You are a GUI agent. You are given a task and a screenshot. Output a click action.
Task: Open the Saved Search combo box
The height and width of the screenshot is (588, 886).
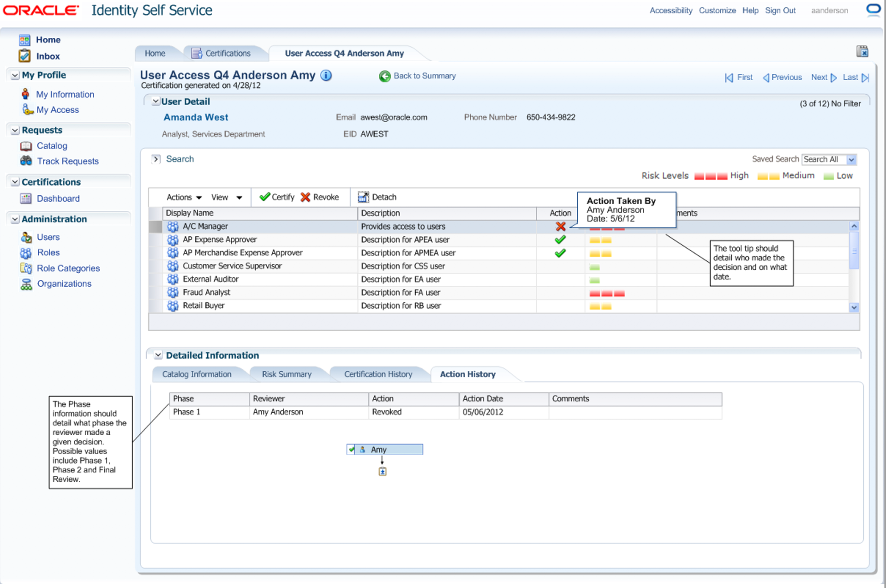[829, 160]
